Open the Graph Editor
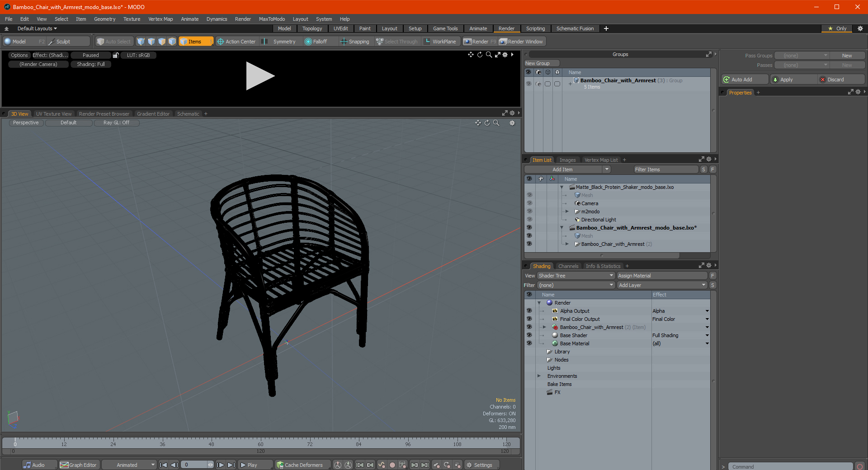The height and width of the screenshot is (470, 868). [x=79, y=465]
